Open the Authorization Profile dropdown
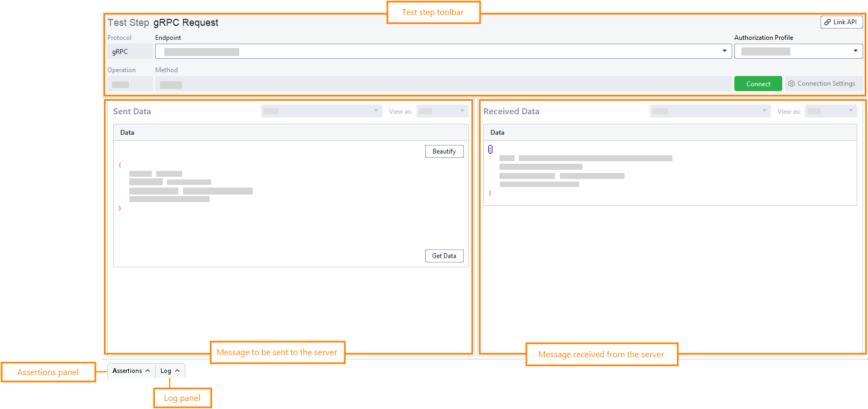Screen dimensions: 868x409 [x=798, y=51]
